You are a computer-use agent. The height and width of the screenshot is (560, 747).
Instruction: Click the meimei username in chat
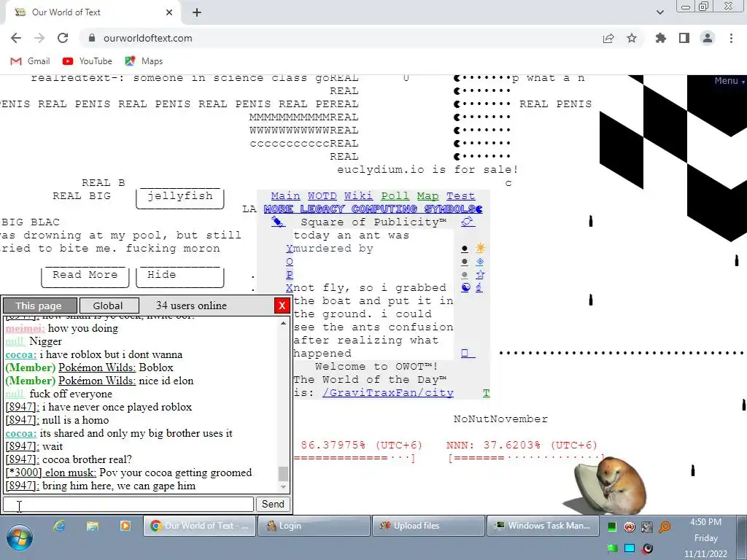click(x=26, y=328)
